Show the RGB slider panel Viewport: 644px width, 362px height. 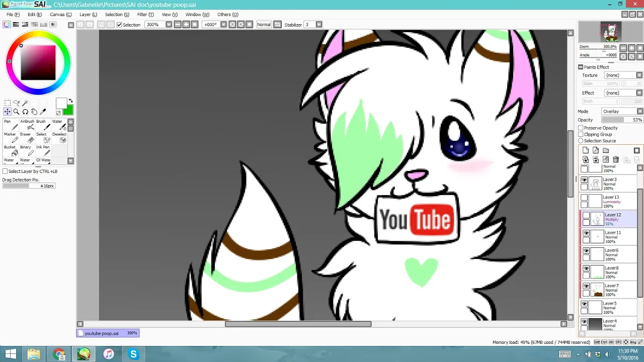16,25
